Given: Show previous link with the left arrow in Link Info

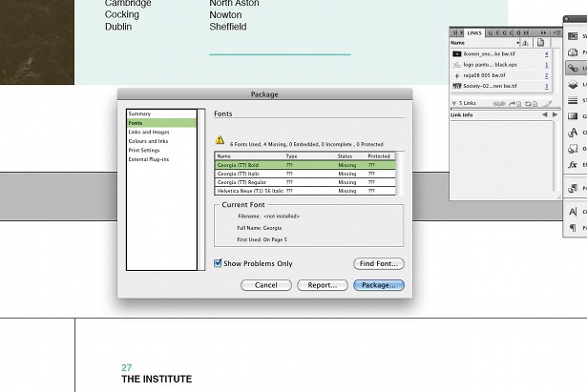Looking at the screenshot, I should coord(545,114).
